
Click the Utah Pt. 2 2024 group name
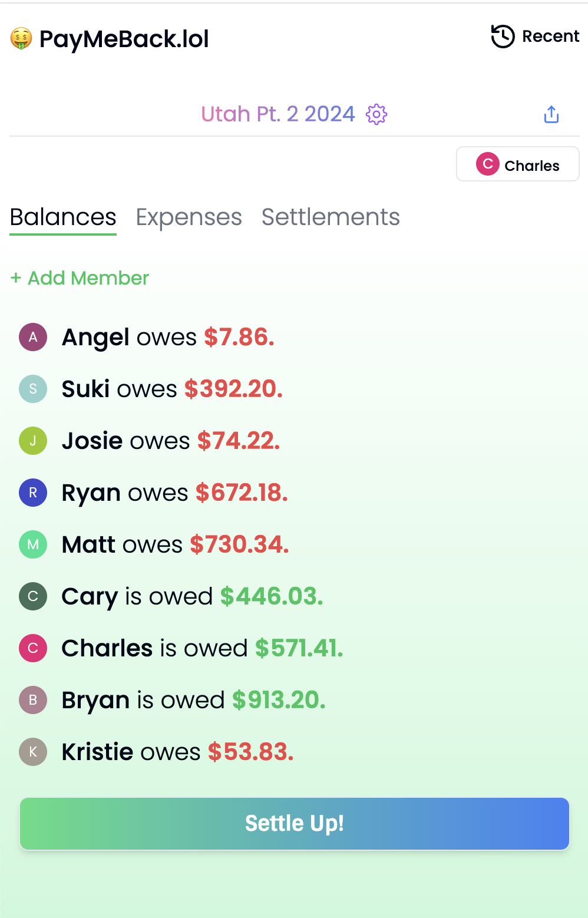[x=278, y=114]
